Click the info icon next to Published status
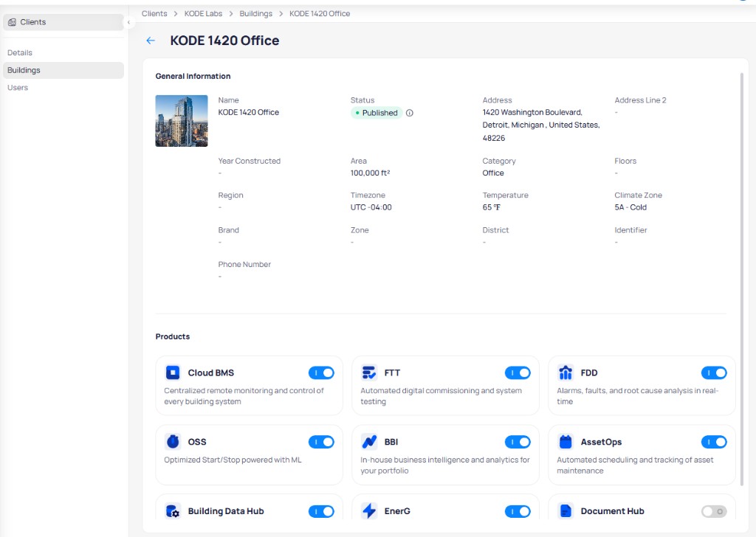The height and width of the screenshot is (537, 756). (x=409, y=113)
